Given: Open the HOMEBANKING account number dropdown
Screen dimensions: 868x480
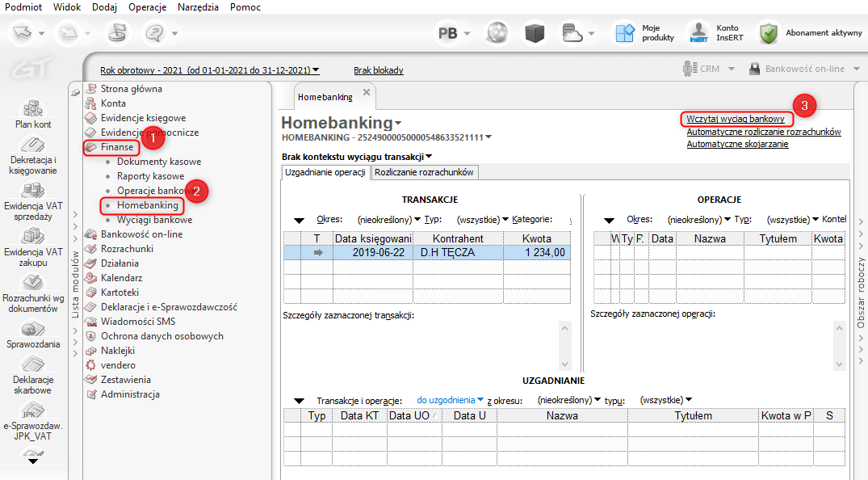Looking at the screenshot, I should click(489, 137).
